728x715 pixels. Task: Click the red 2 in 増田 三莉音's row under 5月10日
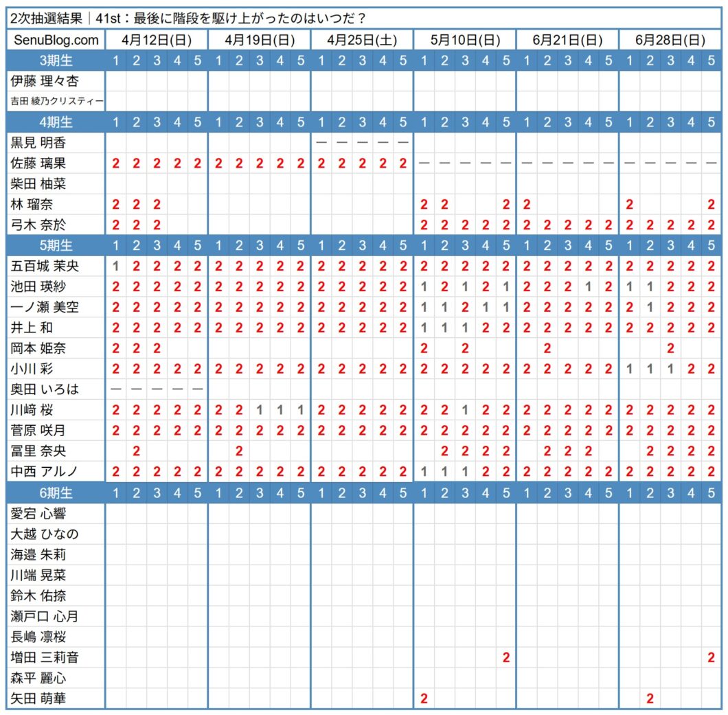[506, 657]
